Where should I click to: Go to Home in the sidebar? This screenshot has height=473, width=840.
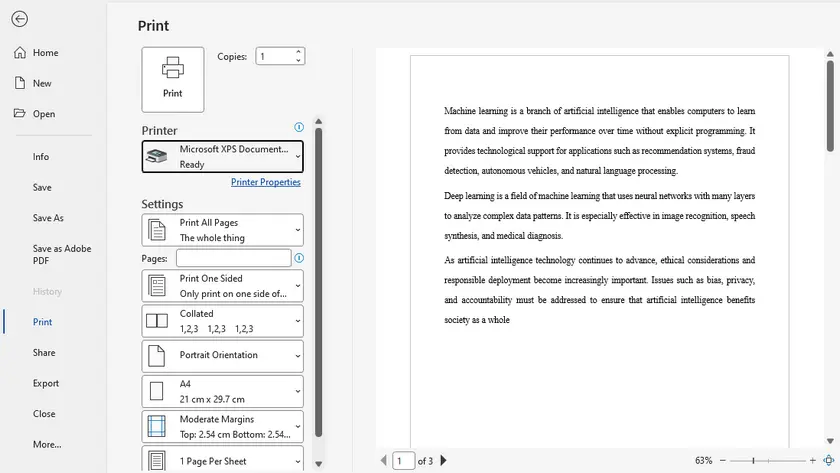(x=46, y=52)
